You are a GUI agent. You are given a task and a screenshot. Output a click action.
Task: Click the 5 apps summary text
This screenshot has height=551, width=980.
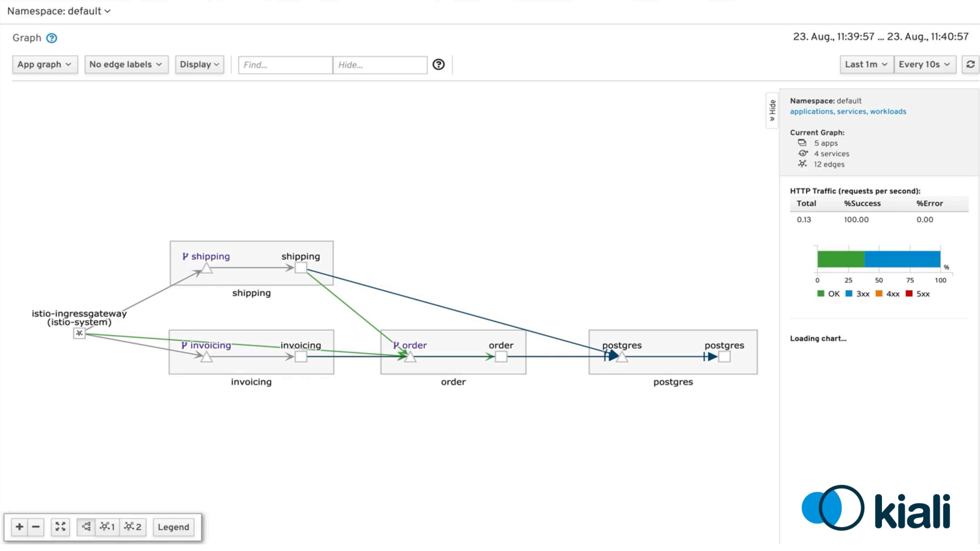coord(826,143)
